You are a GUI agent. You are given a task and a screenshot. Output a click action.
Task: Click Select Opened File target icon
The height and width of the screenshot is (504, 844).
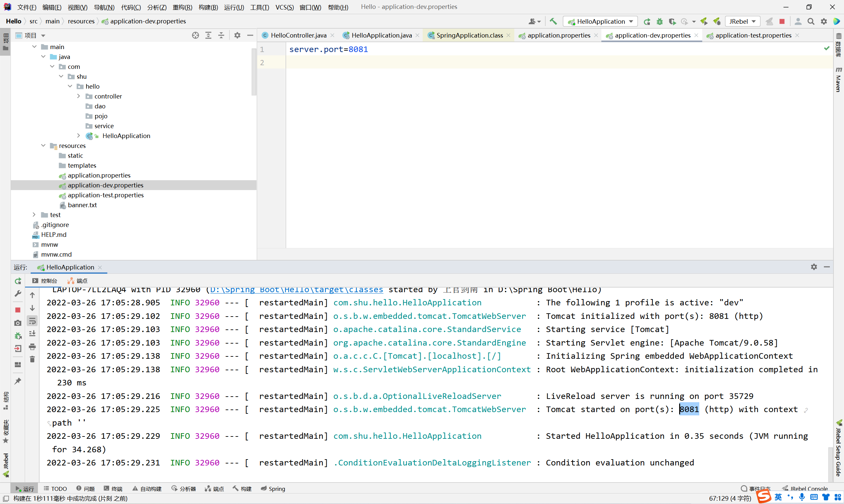196,35
